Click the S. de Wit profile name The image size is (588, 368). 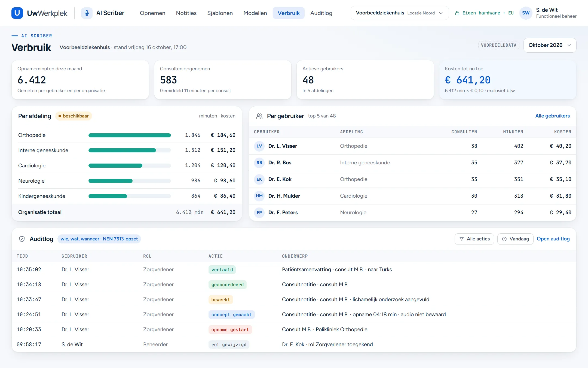[547, 10]
